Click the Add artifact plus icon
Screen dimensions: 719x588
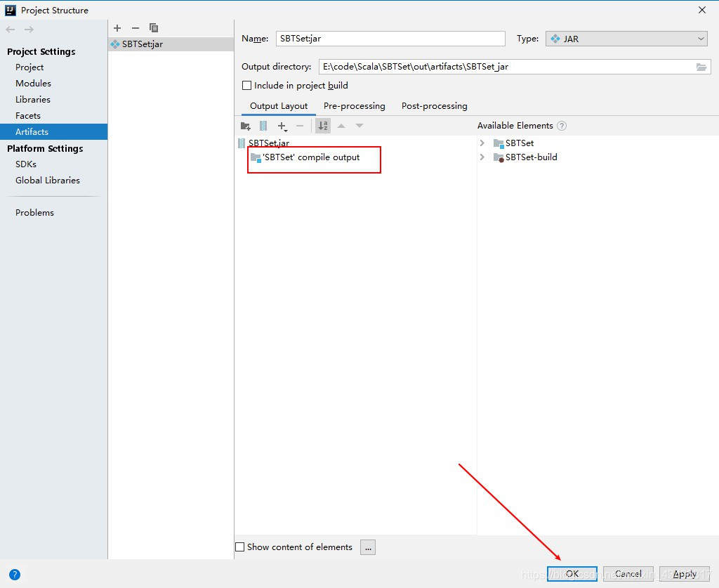[117, 28]
